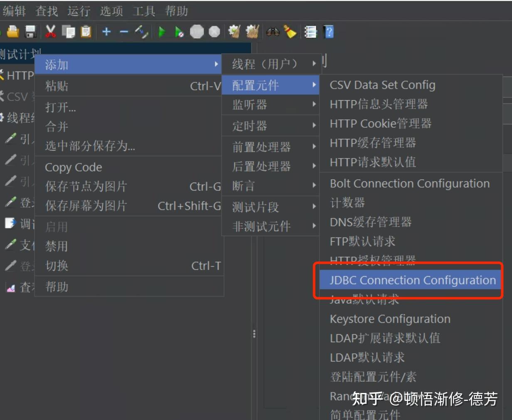The width and height of the screenshot is (512, 420).
Task: Select HTTP请求默认值
Action: [x=411, y=162]
